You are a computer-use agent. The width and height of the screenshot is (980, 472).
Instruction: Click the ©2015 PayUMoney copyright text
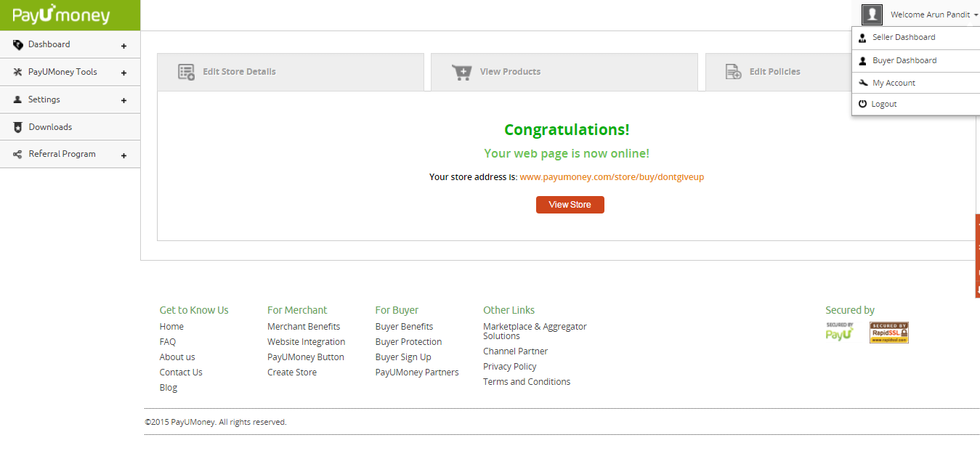[x=216, y=422]
